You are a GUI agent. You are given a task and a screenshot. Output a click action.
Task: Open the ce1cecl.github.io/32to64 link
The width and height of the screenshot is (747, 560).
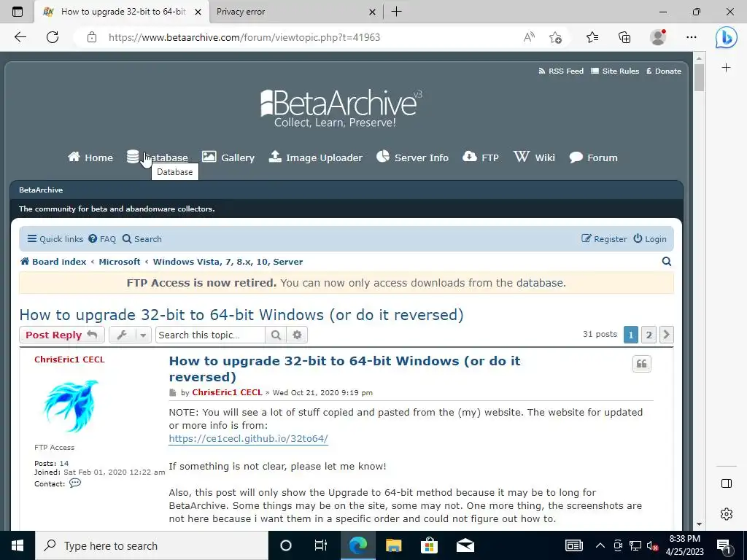(248, 438)
